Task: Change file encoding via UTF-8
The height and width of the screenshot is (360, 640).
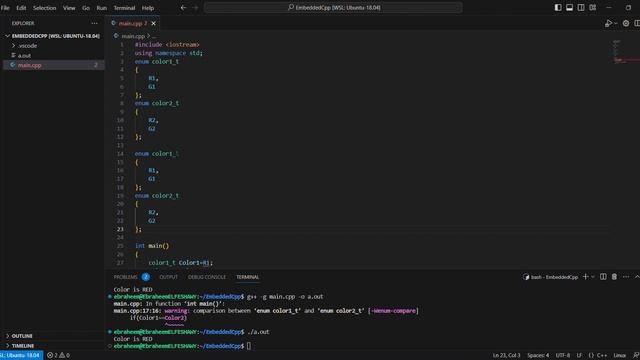Action: pyautogui.click(x=563, y=355)
